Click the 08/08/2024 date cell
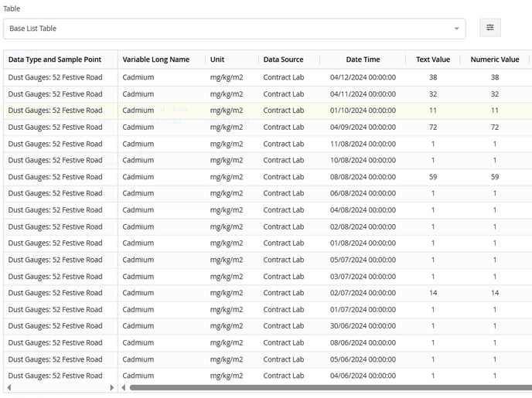Screen dimensions: 532x398 (x=363, y=177)
